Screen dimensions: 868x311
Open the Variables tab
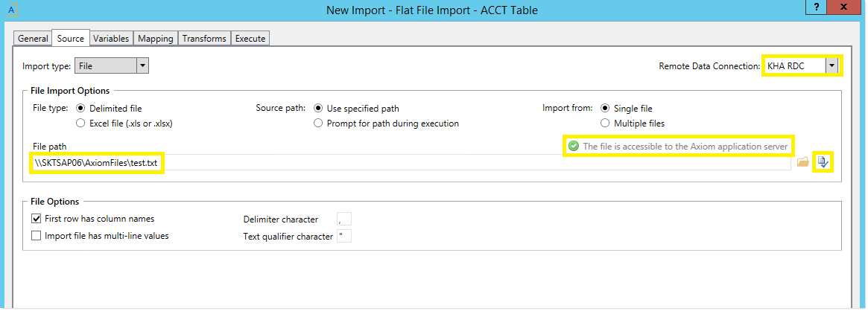[111, 38]
